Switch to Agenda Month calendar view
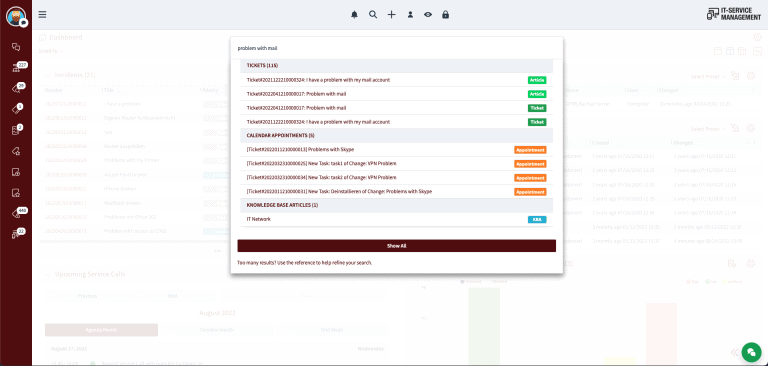 coord(101,330)
